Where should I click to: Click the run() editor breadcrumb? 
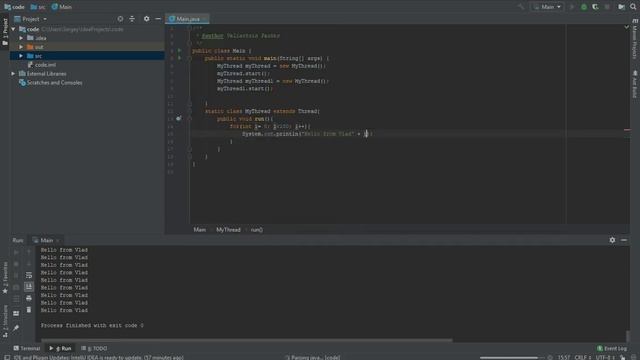pyautogui.click(x=257, y=230)
